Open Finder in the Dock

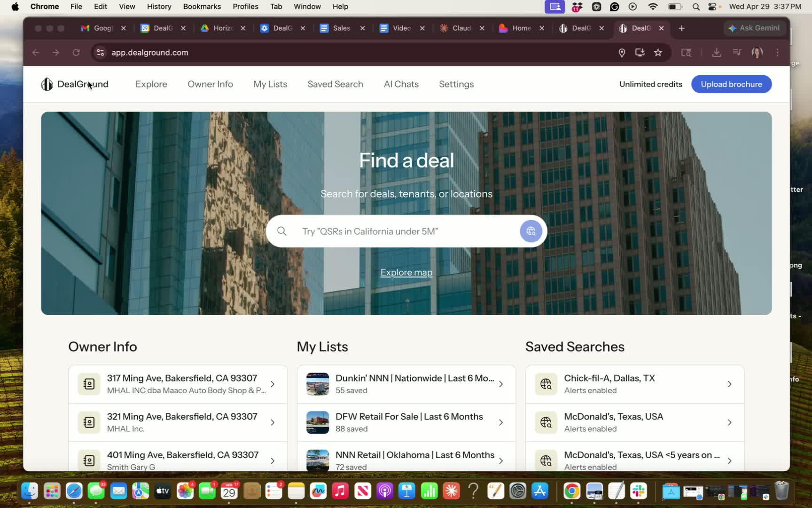(x=30, y=491)
